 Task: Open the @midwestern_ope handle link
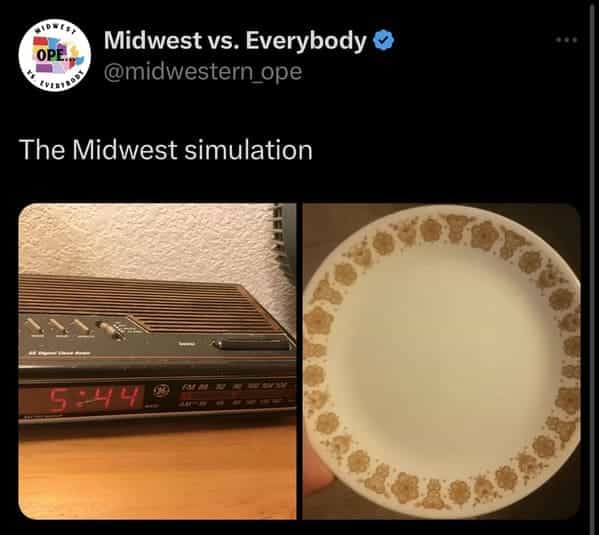203,71
